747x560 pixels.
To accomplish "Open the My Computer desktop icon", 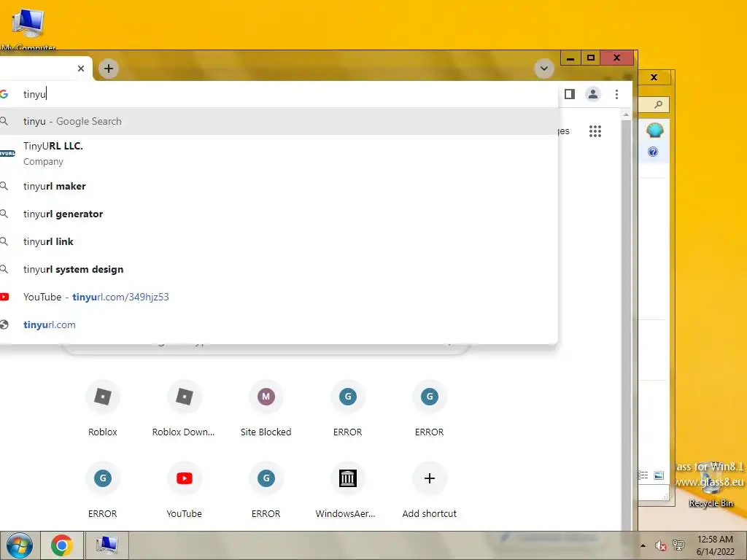I will point(28,28).
